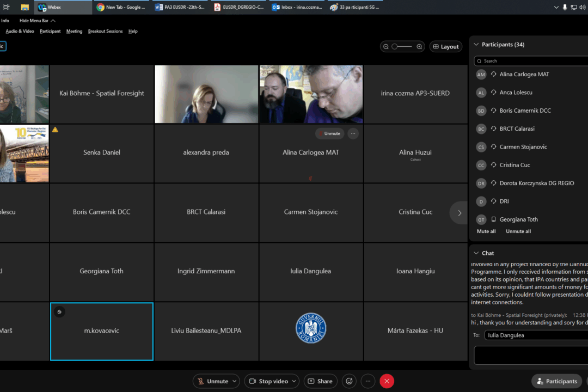The image size is (588, 392).
Task: Adjust the video zoom slider
Action: [402, 46]
